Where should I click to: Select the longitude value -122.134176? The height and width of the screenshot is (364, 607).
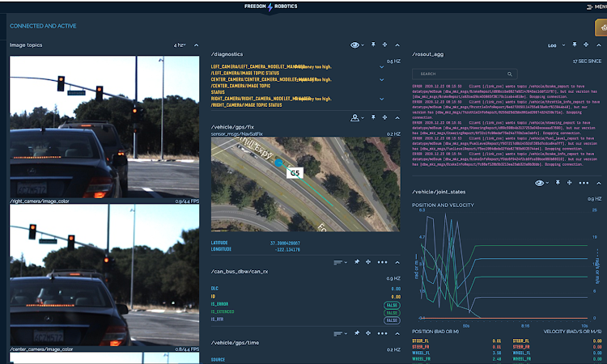pos(287,250)
